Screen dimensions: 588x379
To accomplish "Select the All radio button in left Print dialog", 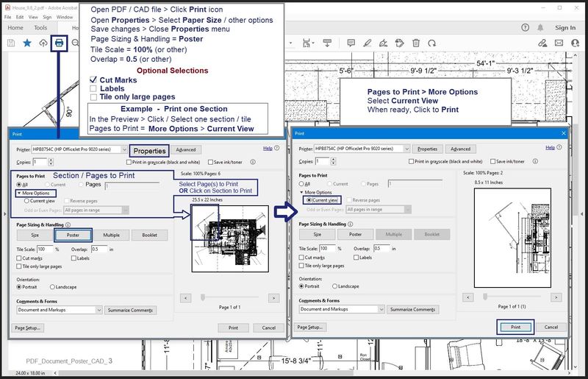I will coord(19,185).
